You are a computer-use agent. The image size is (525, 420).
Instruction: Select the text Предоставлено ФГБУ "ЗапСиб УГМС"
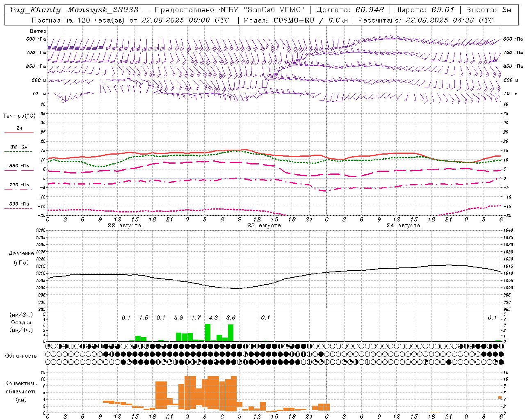tap(230, 9)
